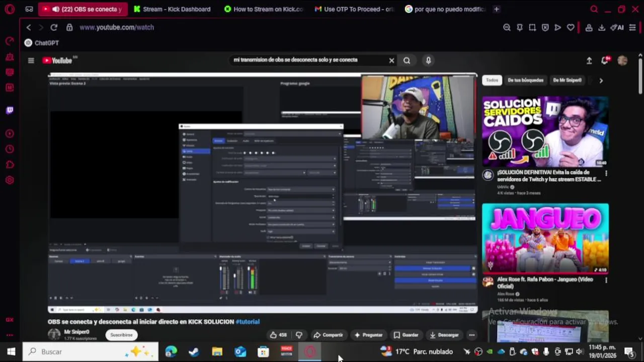Open a new tab with plus button
Viewport: 644px width, 362px height.
(497, 9)
